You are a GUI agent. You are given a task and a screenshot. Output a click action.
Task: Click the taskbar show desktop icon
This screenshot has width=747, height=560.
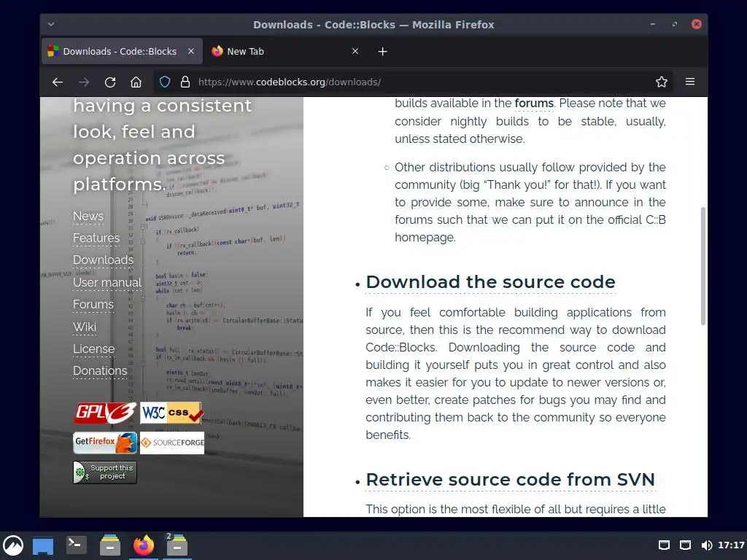tap(43, 546)
